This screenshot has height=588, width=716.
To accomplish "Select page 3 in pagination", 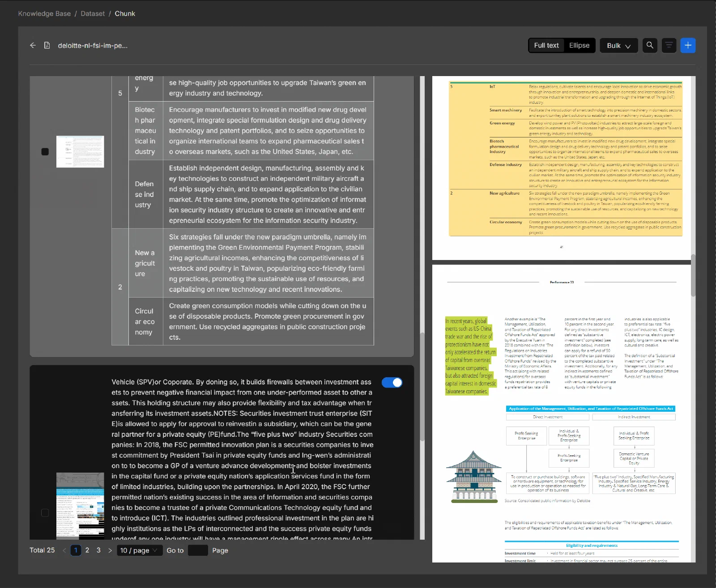I will pyautogui.click(x=98, y=550).
